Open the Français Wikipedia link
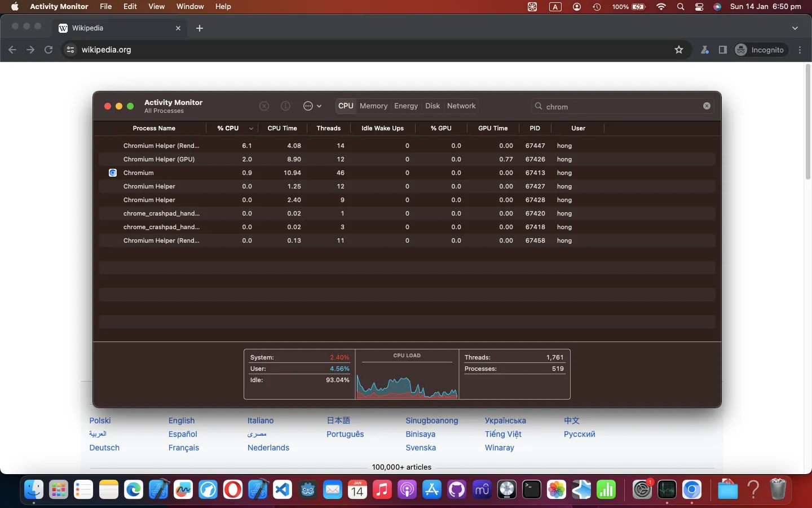 183,448
